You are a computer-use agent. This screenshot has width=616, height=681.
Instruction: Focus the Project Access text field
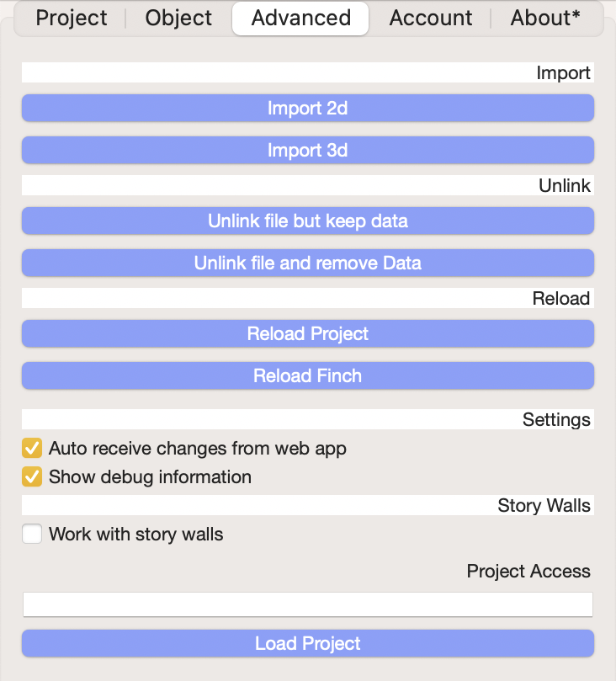point(308,604)
